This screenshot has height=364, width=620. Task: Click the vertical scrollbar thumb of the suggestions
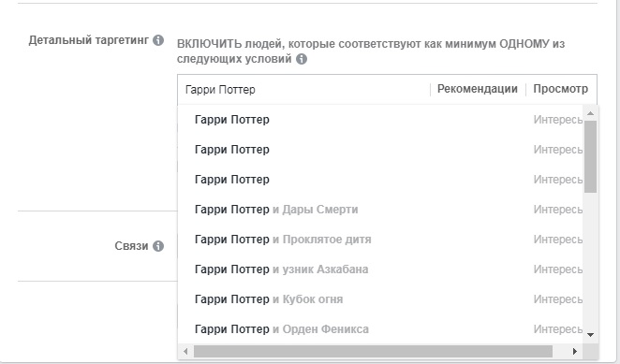pyautogui.click(x=591, y=157)
